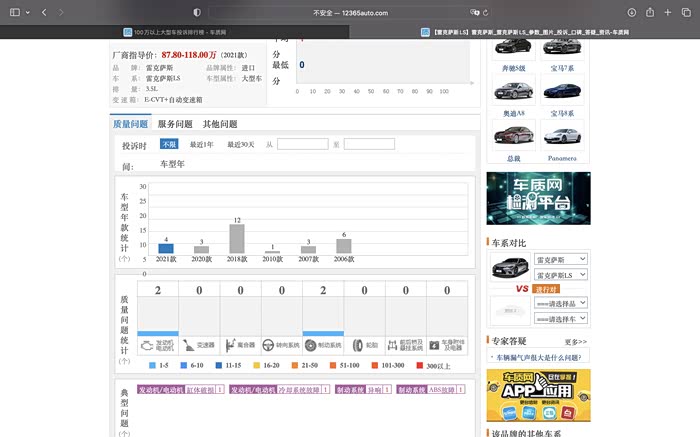Image resolution: width=700 pixels, height=437 pixels.
Task: Open the 更多>> link in 专家答疑
Action: 575,341
